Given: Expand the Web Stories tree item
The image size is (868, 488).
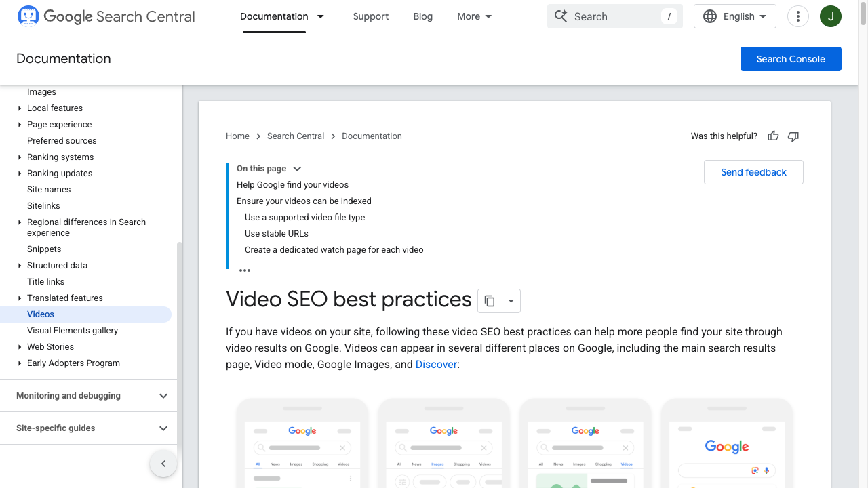Looking at the screenshot, I should point(20,347).
